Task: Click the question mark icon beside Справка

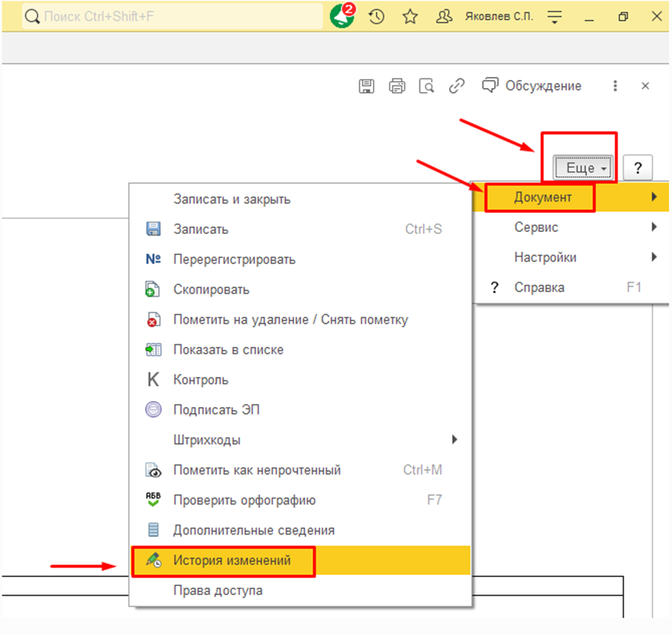Action: [494, 288]
